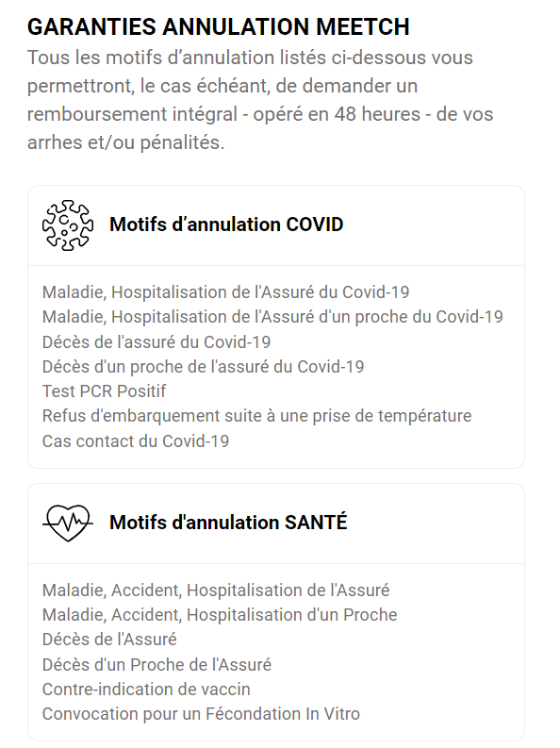
Task: Select the 'Décès de l'Assuré' health item
Action: [x=109, y=640]
